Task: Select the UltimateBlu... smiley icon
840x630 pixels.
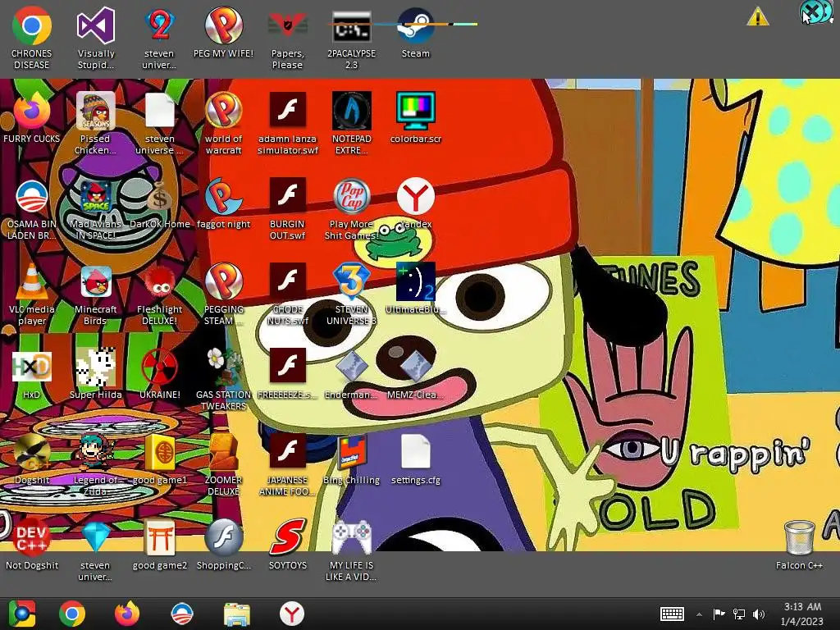Action: pos(416,281)
